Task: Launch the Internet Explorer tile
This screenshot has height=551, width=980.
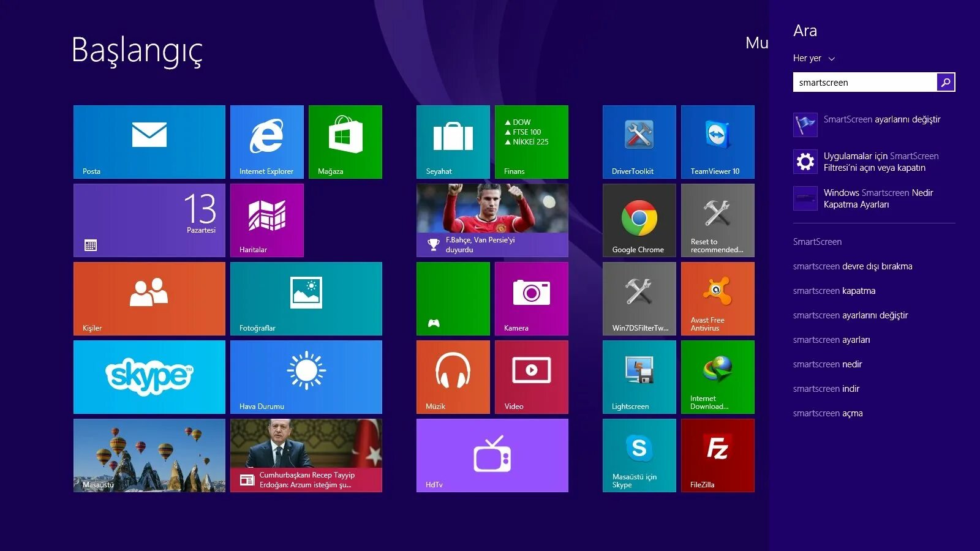Action: [267, 142]
